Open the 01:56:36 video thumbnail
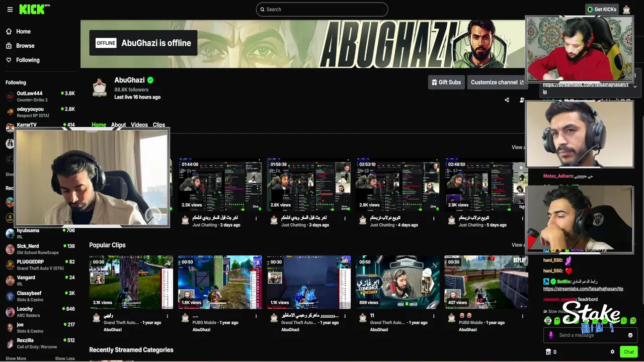Viewport: 644px width, 362px height. pyautogui.click(x=308, y=185)
